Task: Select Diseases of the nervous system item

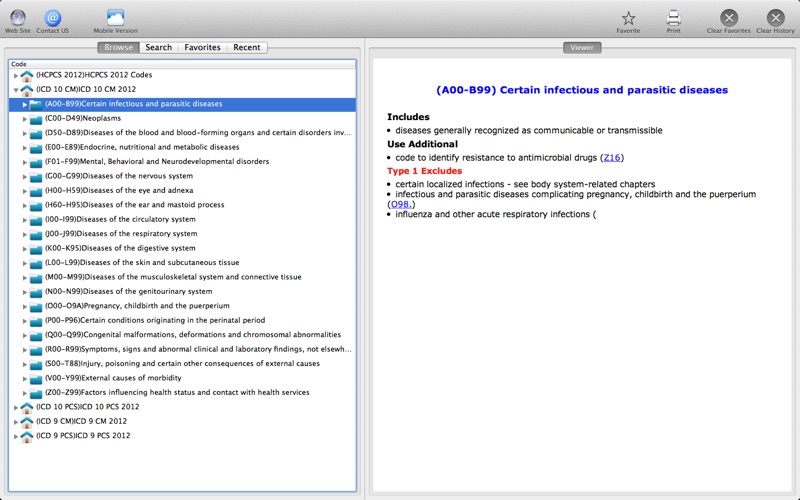Action: (138, 176)
